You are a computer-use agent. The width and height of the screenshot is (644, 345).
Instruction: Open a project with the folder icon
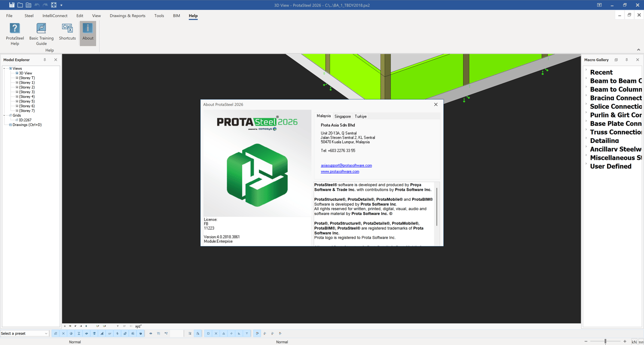(20, 5)
